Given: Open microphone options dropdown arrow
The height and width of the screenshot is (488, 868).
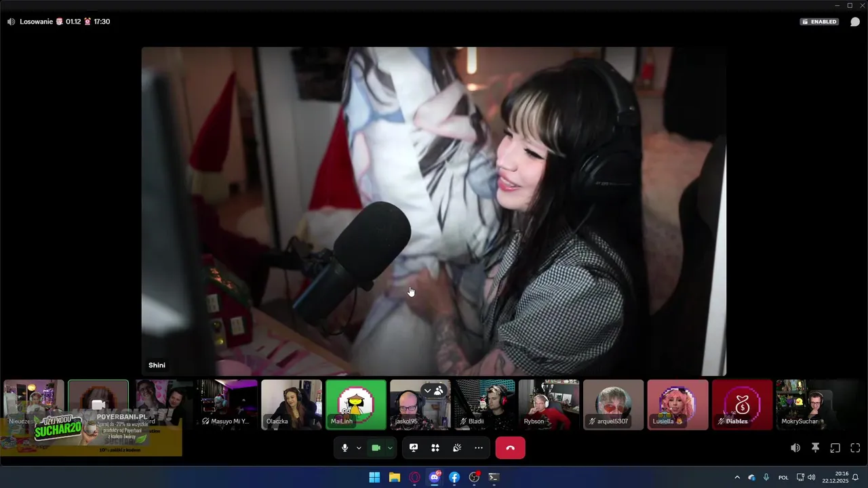Looking at the screenshot, I should pos(359,448).
